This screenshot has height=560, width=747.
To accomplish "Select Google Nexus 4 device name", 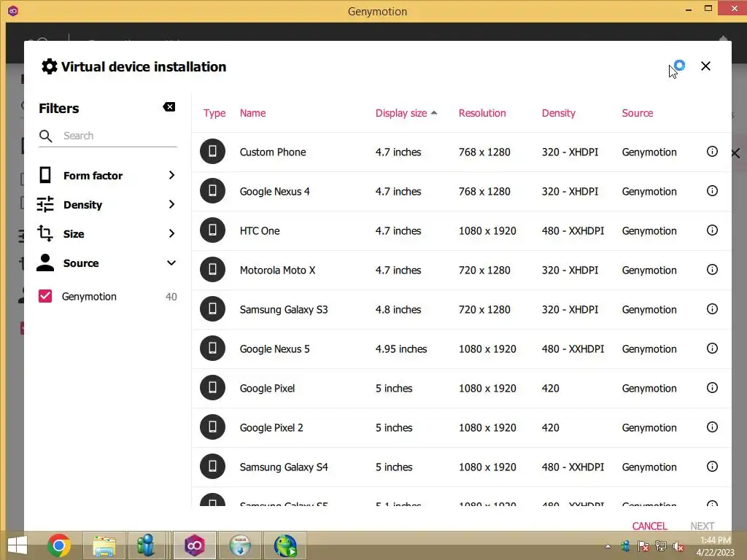I will click(274, 192).
